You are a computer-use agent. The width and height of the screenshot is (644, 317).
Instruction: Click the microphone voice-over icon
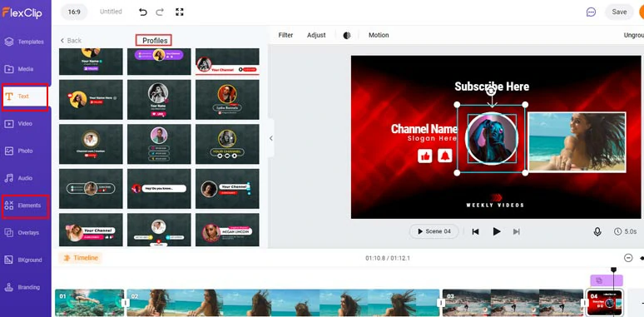pos(597,231)
